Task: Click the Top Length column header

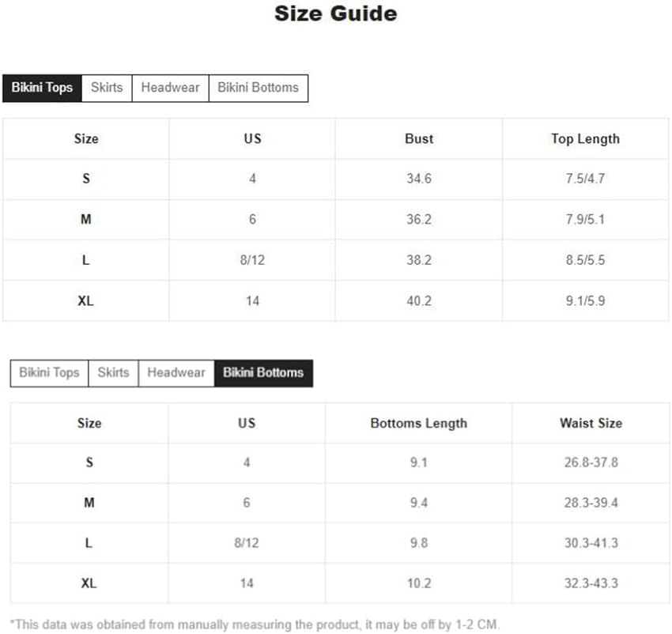Action: (585, 139)
